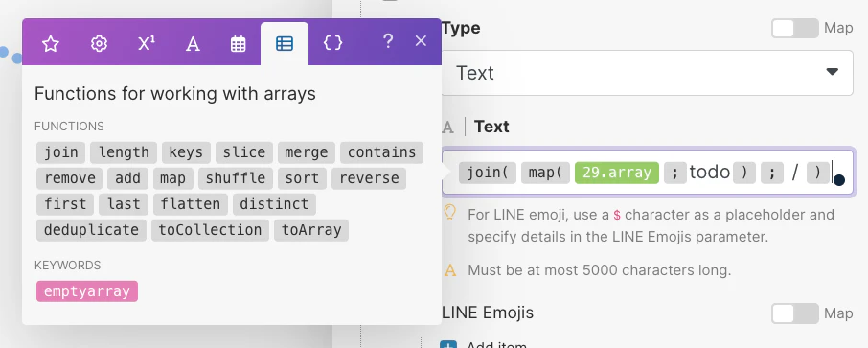This screenshot has width=868, height=348.
Task: Insert the merge function
Action: pyautogui.click(x=307, y=152)
